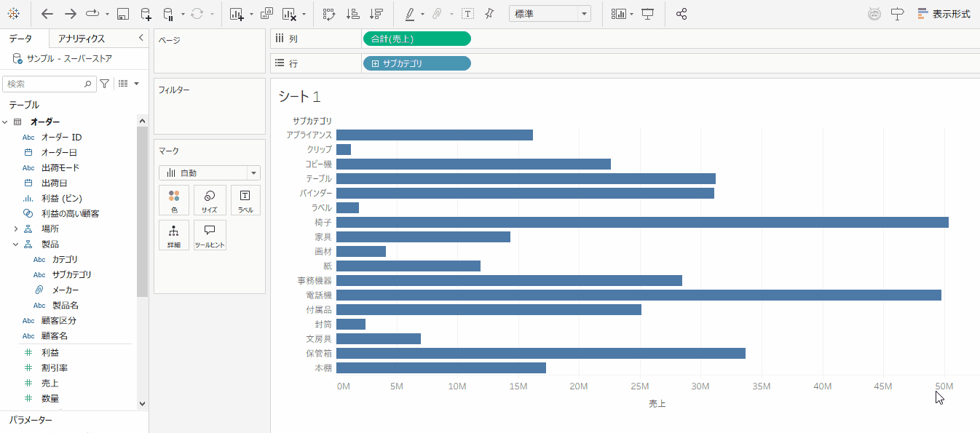Expand the 場所 hierarchy
The height and width of the screenshot is (433, 980).
tap(15, 229)
